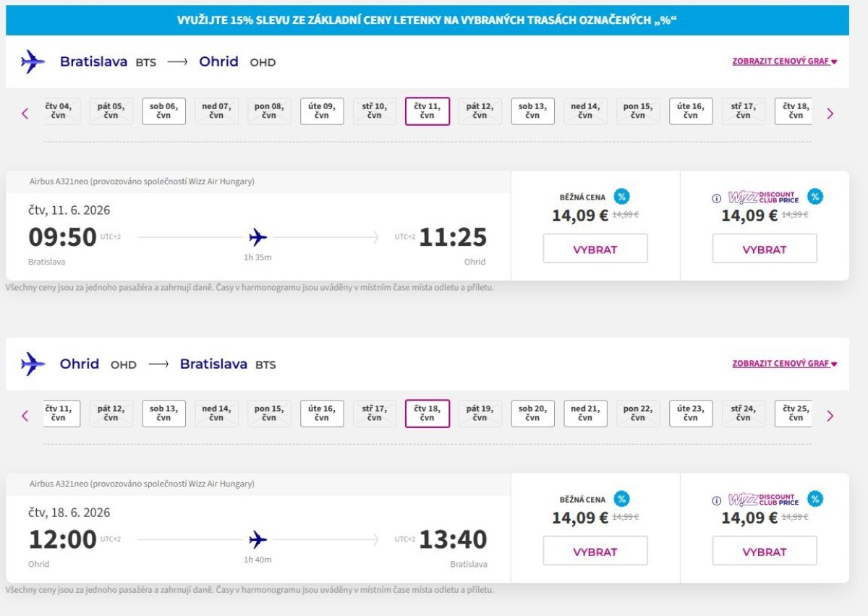Go to later return dates with the right arrow
Viewport: 868px width, 616px height.
pos(830,416)
